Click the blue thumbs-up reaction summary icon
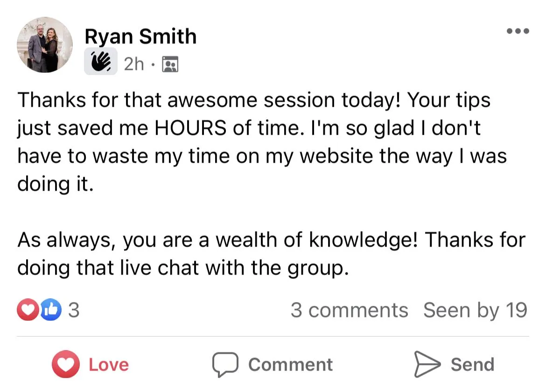 pos(51,310)
